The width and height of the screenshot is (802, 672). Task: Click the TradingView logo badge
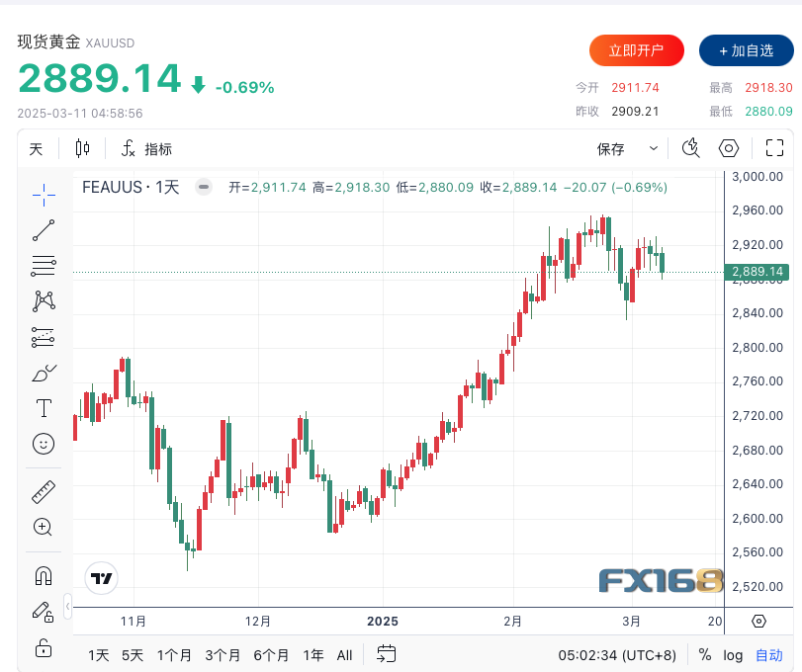(x=101, y=578)
